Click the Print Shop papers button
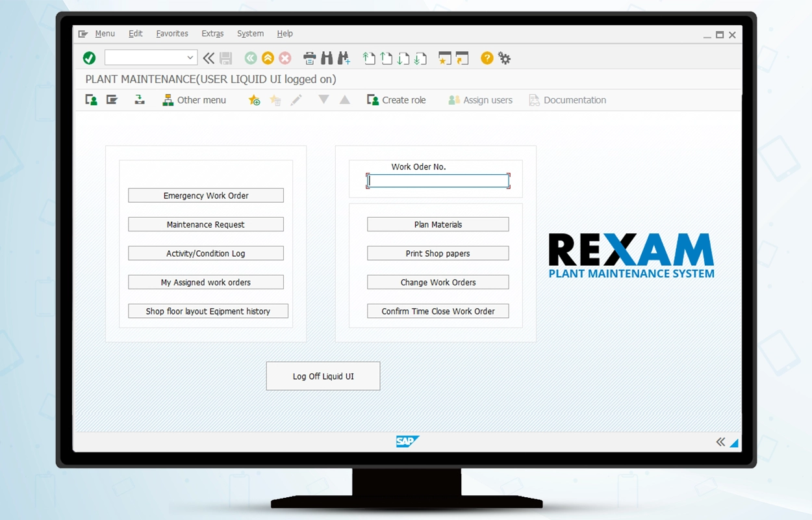 438,253
